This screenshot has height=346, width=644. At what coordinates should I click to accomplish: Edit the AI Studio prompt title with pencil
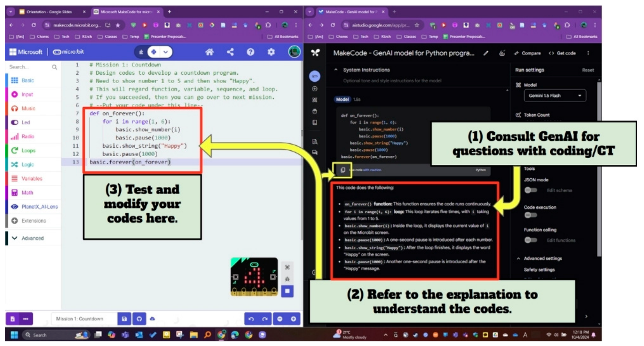tap(485, 53)
